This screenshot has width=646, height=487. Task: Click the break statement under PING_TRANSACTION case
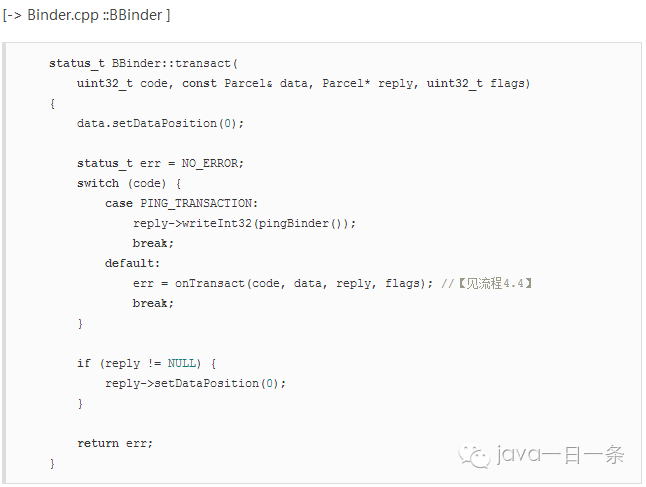click(153, 243)
